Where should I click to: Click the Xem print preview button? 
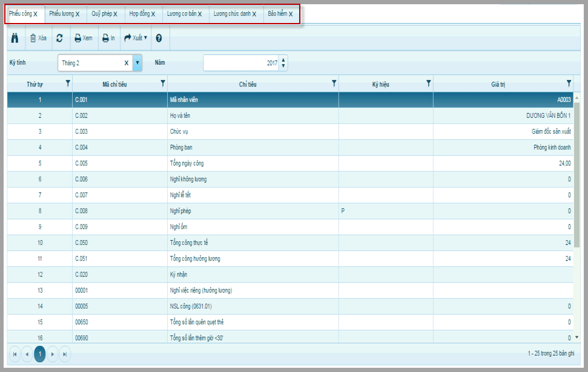click(x=84, y=38)
